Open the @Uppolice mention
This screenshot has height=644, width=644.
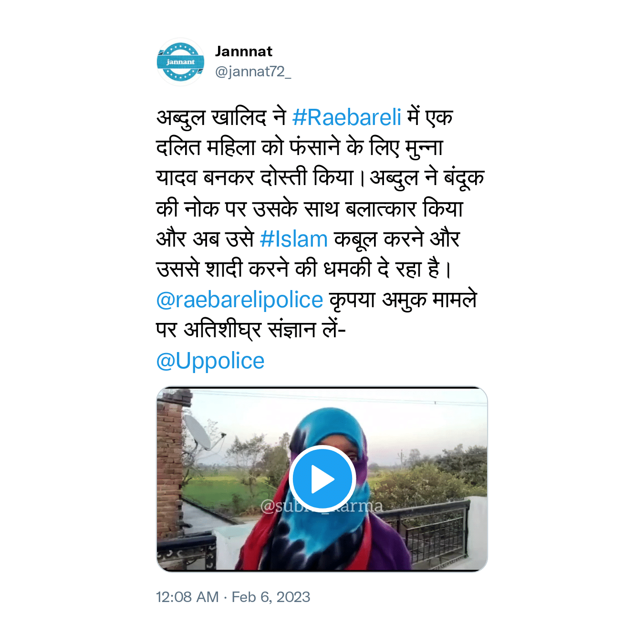point(210,361)
